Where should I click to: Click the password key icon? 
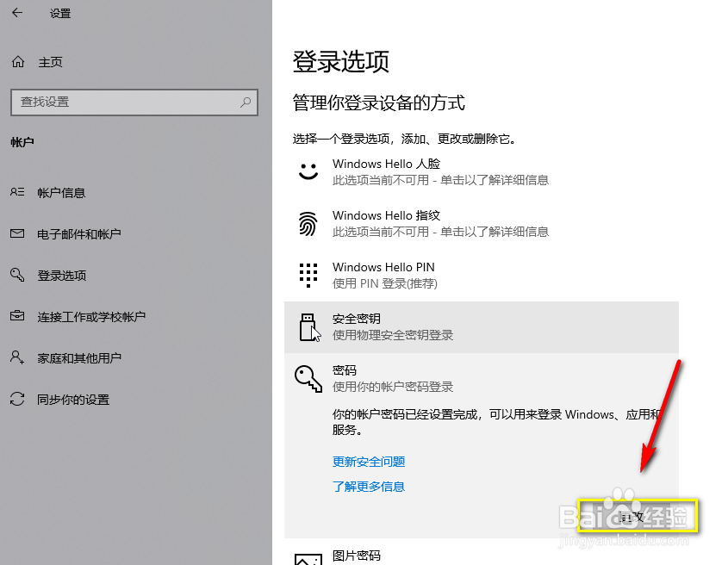point(308,379)
